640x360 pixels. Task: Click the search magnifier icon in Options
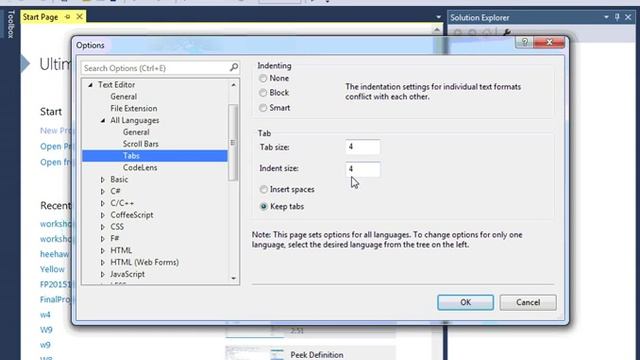[x=234, y=67]
